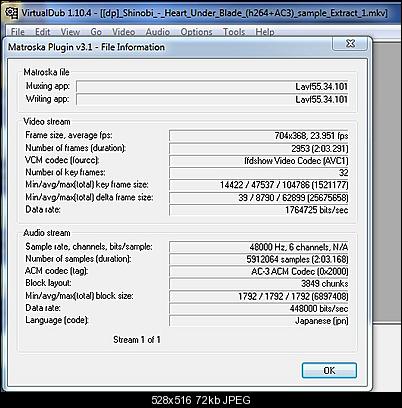402x408 pixels.
Task: Click the Matroska file group heading
Action: click(46, 72)
